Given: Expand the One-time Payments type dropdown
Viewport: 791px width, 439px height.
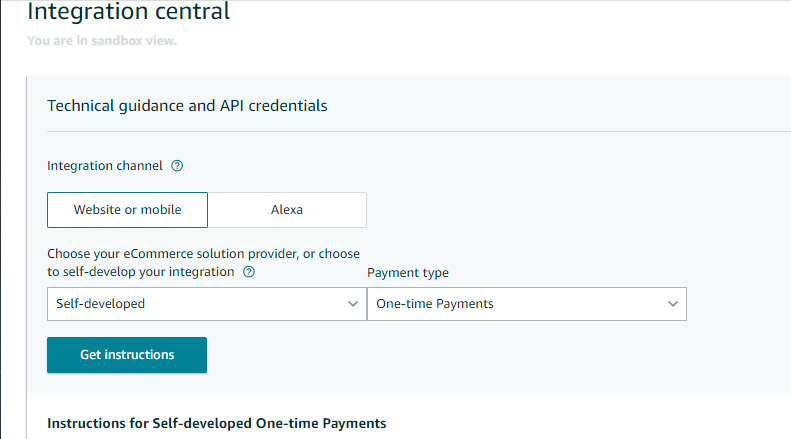Looking at the screenshot, I should point(526,304).
